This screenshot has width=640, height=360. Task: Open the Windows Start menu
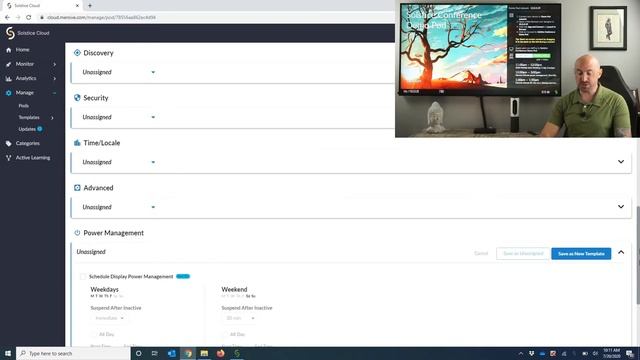(x=8, y=353)
